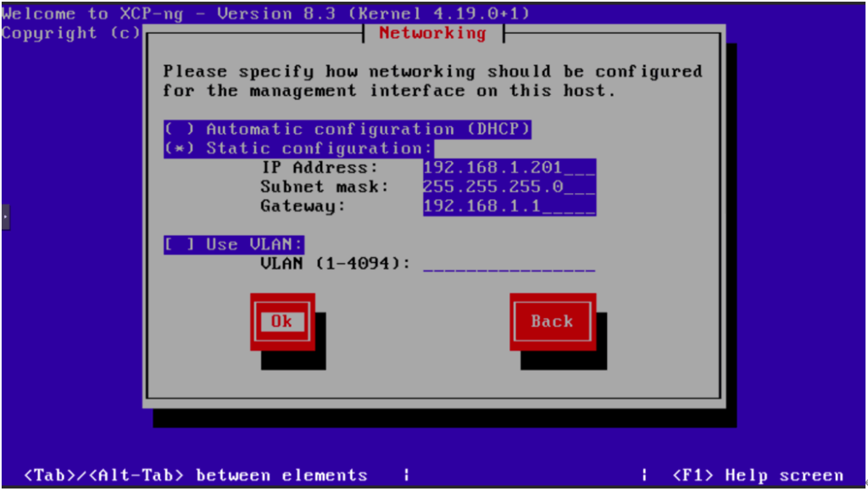Click the 'IP Address:' label
The image size is (868, 491).
pyautogui.click(x=320, y=167)
